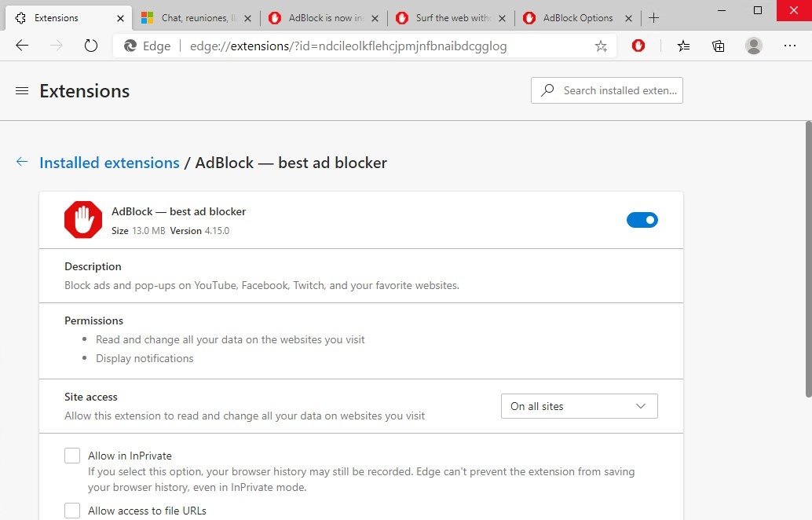Screen dimensions: 812x520
Task: Open the AdBlock toolbar extension icon
Action: 638,46
